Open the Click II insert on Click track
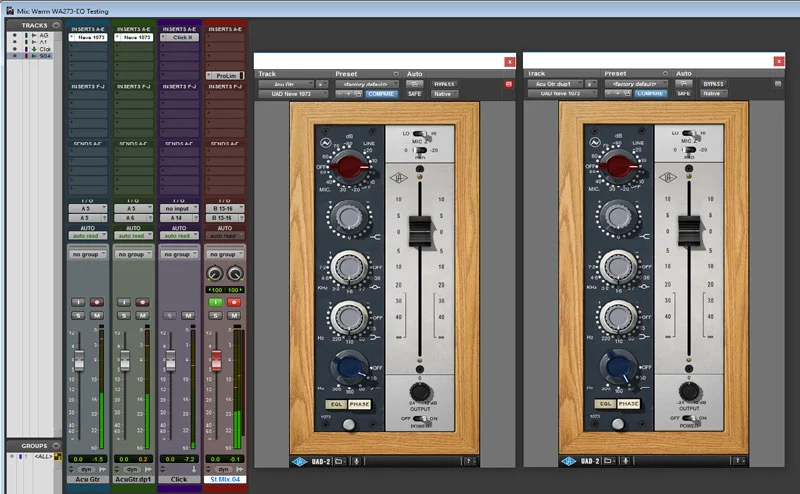This screenshot has width=800, height=494. click(x=180, y=37)
